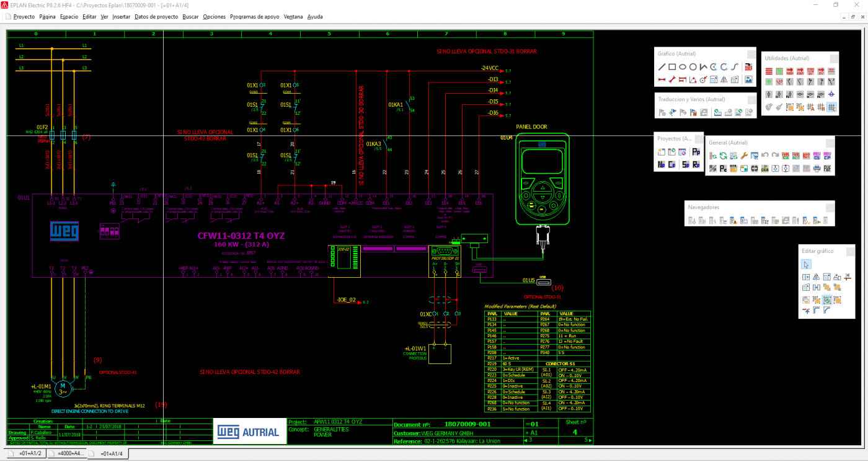The width and height of the screenshot is (868, 462).
Task: Click the +L-01W1 connection box label
Action: pos(415,349)
